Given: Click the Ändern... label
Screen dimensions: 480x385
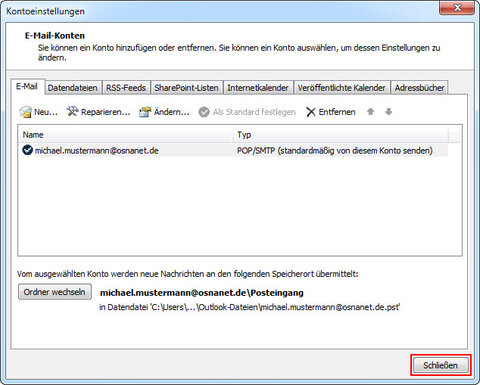Looking at the screenshot, I should tap(172, 112).
